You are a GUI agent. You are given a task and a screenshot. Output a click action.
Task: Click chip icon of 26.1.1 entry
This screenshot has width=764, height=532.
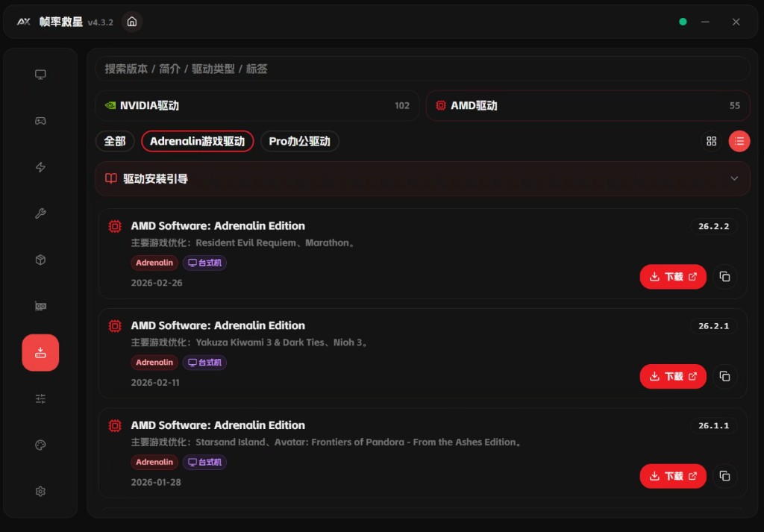click(115, 425)
